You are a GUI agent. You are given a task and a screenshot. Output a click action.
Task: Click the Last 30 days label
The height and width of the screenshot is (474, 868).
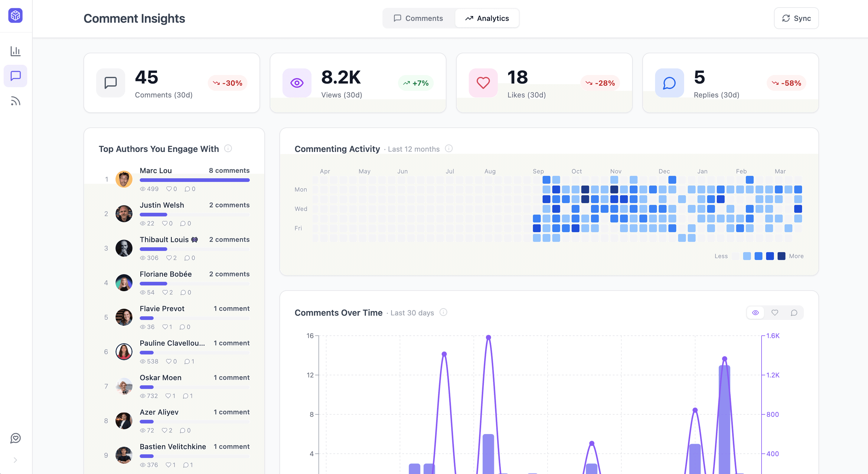(x=412, y=313)
